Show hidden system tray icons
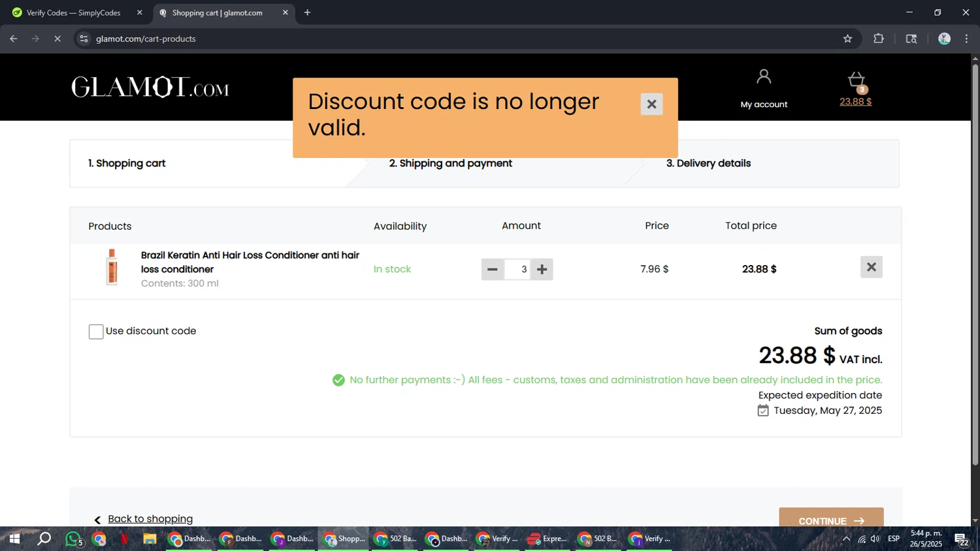Screen dimensions: 980x551 click(846, 539)
